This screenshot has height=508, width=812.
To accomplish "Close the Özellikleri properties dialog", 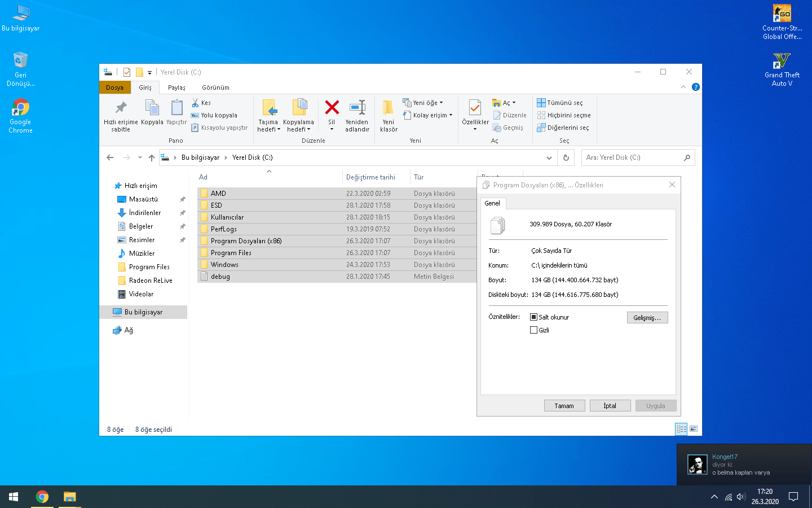I will click(672, 185).
